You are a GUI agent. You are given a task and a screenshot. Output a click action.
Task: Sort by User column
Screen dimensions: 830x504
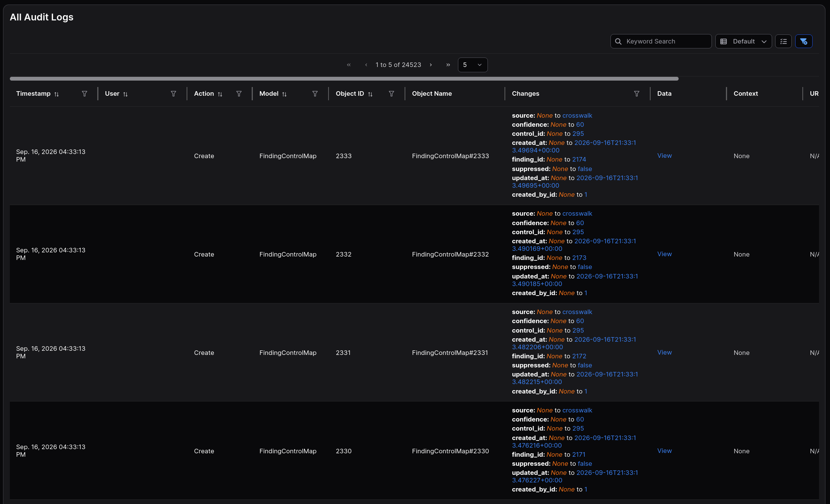click(x=125, y=94)
